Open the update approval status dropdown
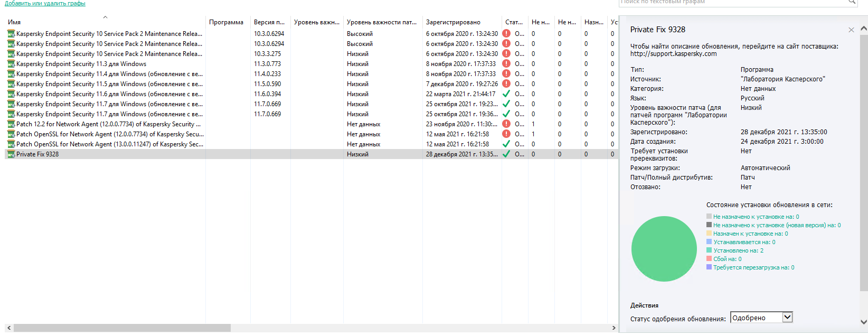Image resolution: width=868 pixels, height=335 pixels. tap(787, 318)
